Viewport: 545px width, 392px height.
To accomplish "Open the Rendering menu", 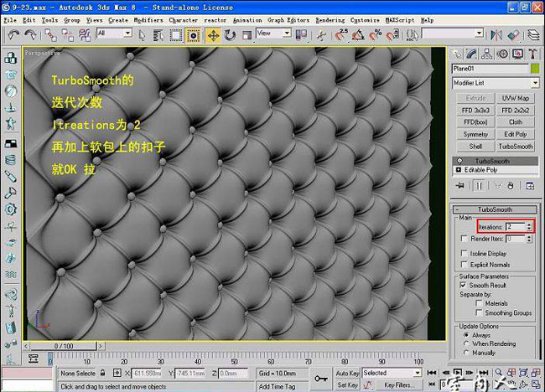I will tap(330, 20).
